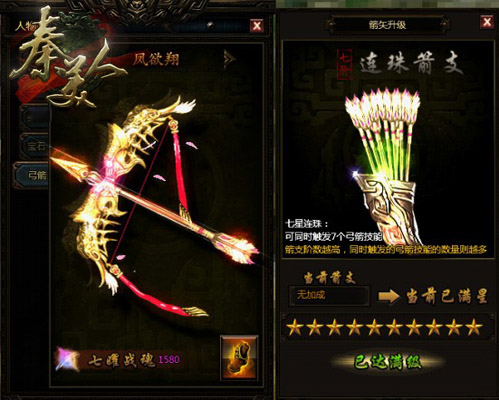Viewport: 499px width, 400px height.
Task: Click the 无加成 current arrow field
Action: pyautogui.click(x=329, y=295)
